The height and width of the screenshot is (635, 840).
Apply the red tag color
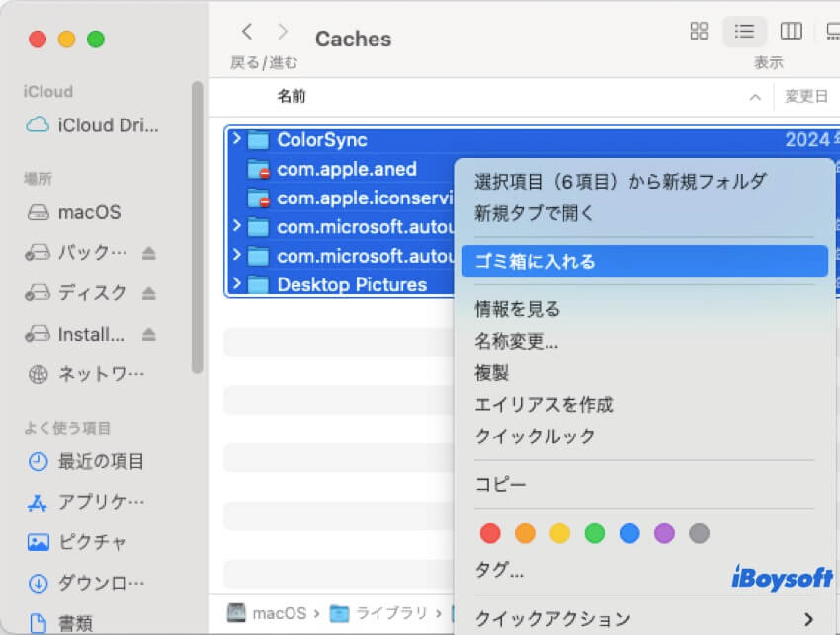[491, 532]
